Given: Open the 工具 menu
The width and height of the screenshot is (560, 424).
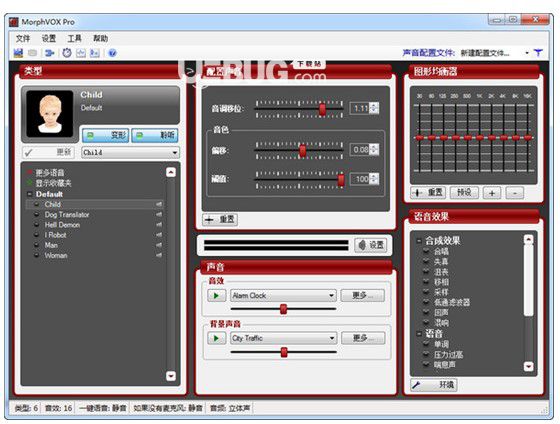Looking at the screenshot, I should pos(74,38).
